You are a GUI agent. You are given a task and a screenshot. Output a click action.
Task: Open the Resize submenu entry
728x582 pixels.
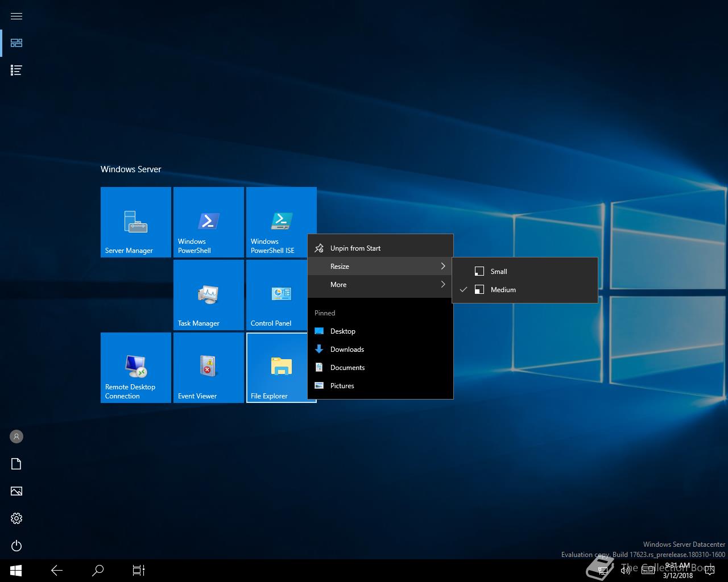point(380,267)
